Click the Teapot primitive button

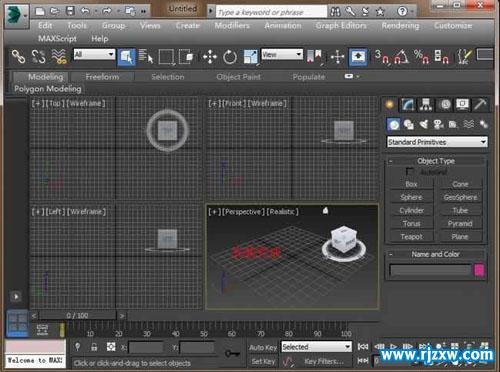[x=412, y=237]
